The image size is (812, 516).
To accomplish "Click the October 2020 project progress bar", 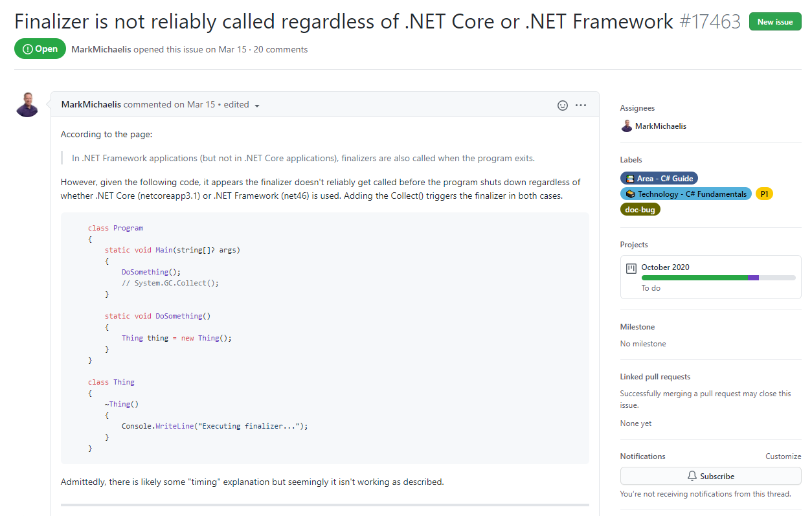I will coord(719,278).
